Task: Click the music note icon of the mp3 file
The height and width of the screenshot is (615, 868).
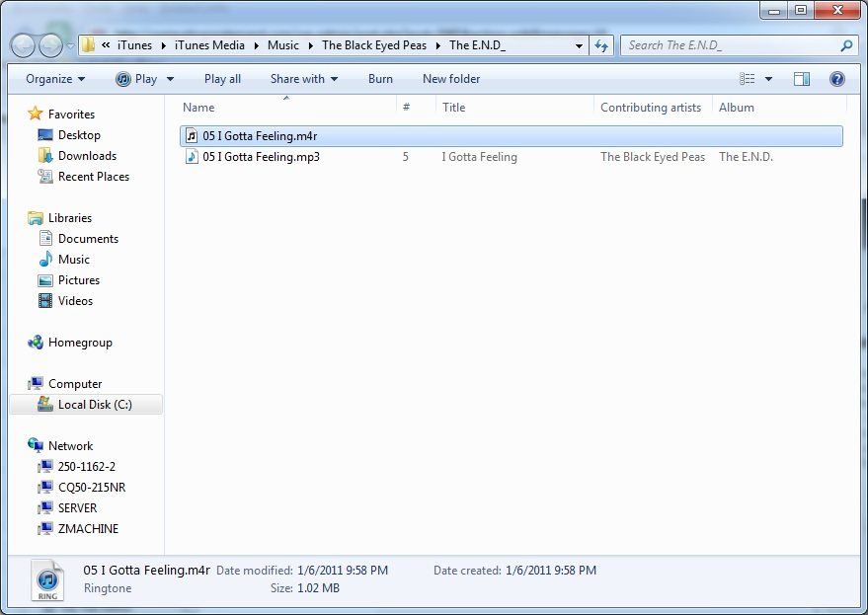Action: [192, 157]
